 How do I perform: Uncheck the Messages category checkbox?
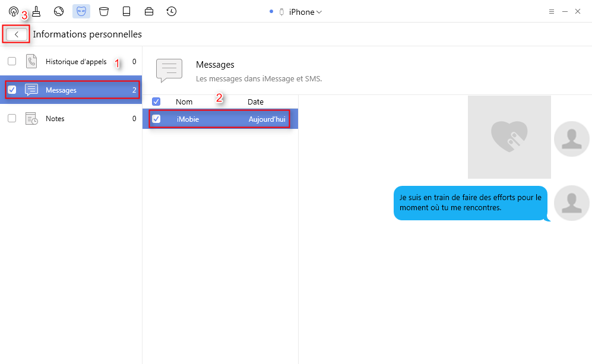(12, 90)
